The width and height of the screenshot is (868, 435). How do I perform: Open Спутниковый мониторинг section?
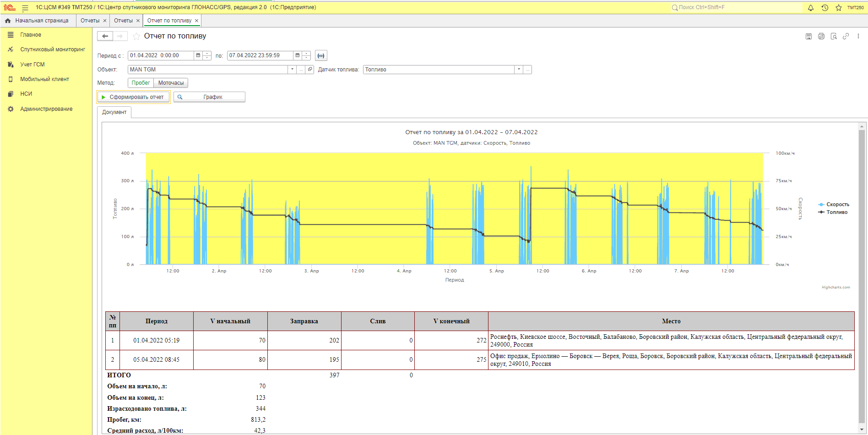(x=53, y=49)
